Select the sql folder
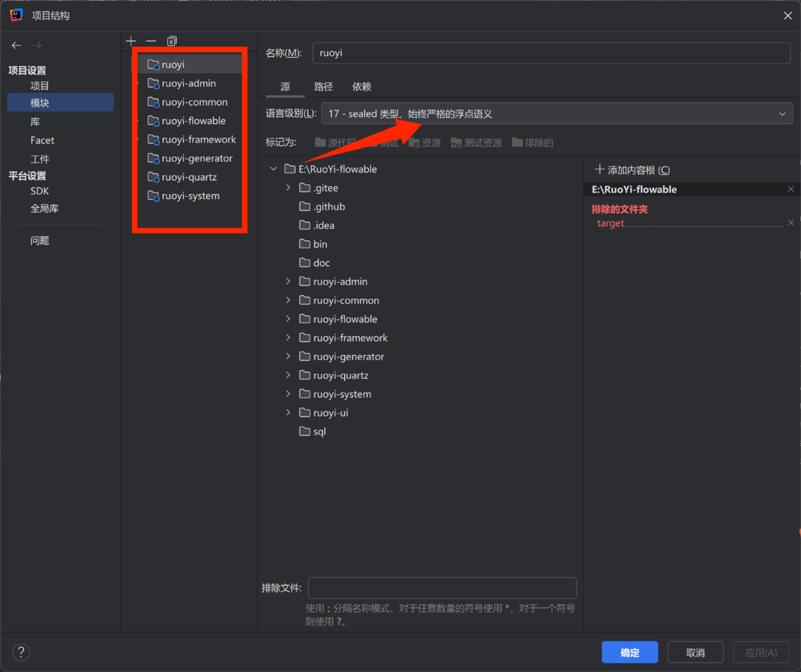The image size is (801, 672). 313,431
